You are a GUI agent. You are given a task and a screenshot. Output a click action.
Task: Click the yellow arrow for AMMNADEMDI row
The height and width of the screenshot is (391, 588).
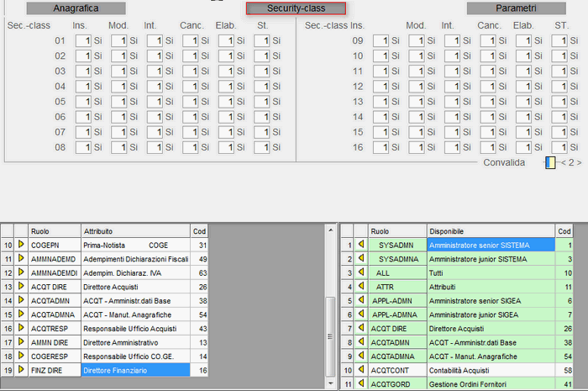[21, 272]
